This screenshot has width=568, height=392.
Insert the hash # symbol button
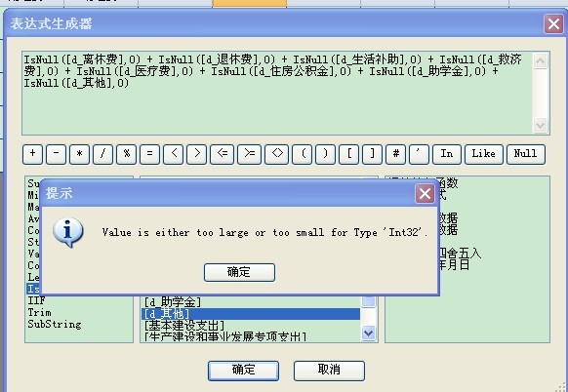coord(396,154)
